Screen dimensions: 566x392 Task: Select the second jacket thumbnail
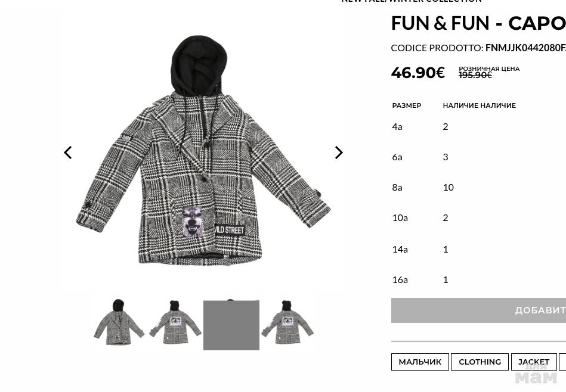pyautogui.click(x=175, y=322)
